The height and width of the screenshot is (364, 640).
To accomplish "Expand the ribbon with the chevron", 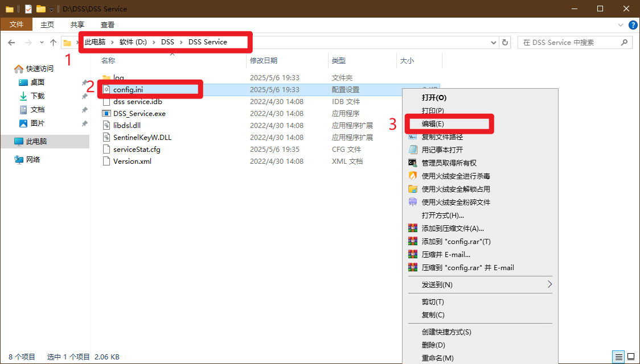I will pos(621,25).
